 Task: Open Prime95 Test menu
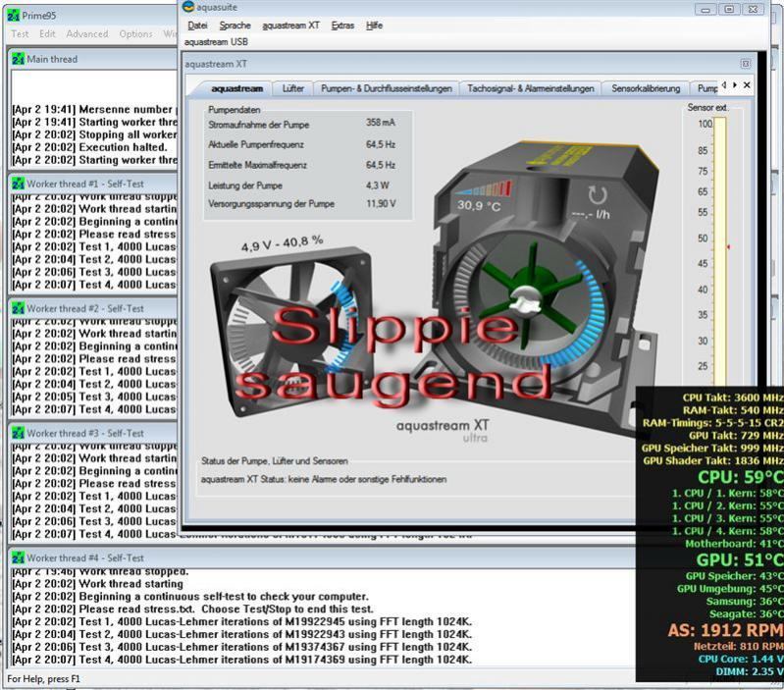[20, 34]
